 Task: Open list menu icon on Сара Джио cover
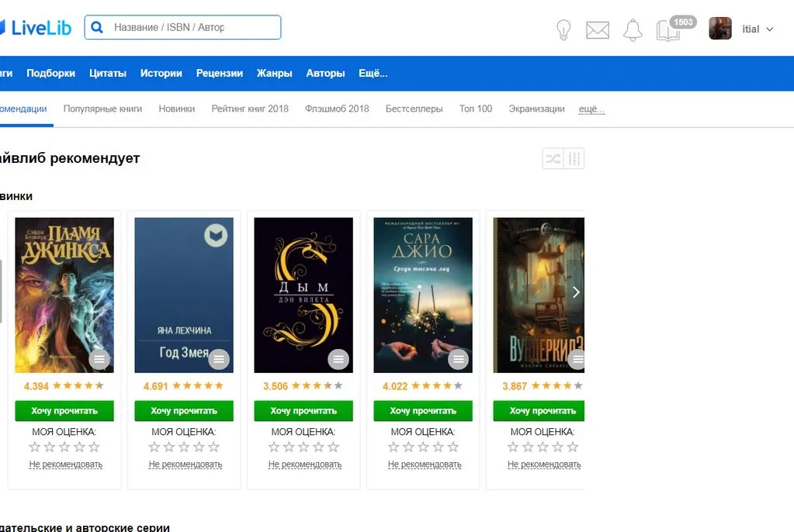[458, 359]
